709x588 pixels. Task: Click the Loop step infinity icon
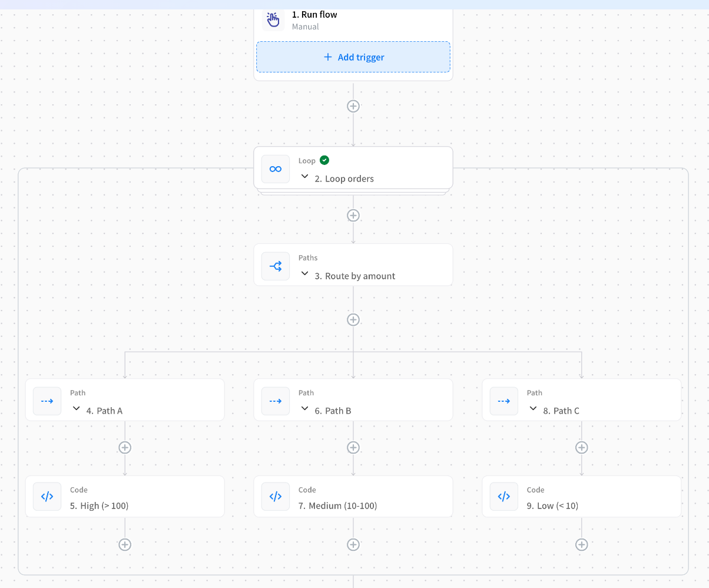click(x=276, y=169)
